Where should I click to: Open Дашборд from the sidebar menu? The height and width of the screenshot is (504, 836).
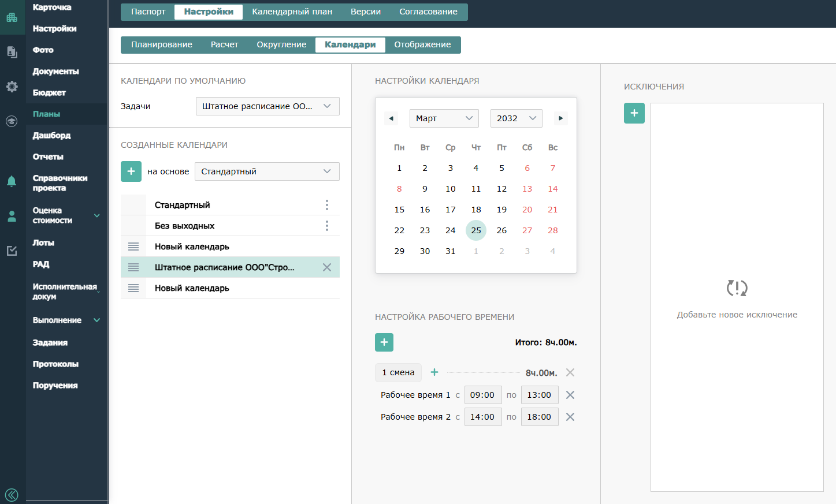[x=51, y=135]
